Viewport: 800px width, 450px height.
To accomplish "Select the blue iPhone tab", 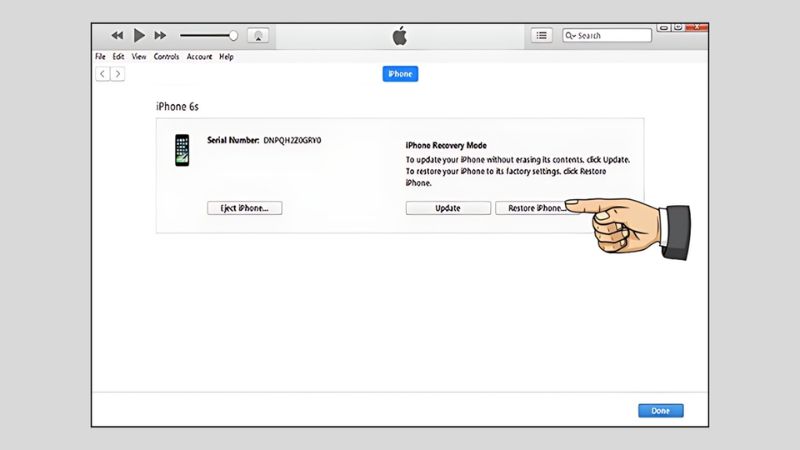I will pos(401,74).
